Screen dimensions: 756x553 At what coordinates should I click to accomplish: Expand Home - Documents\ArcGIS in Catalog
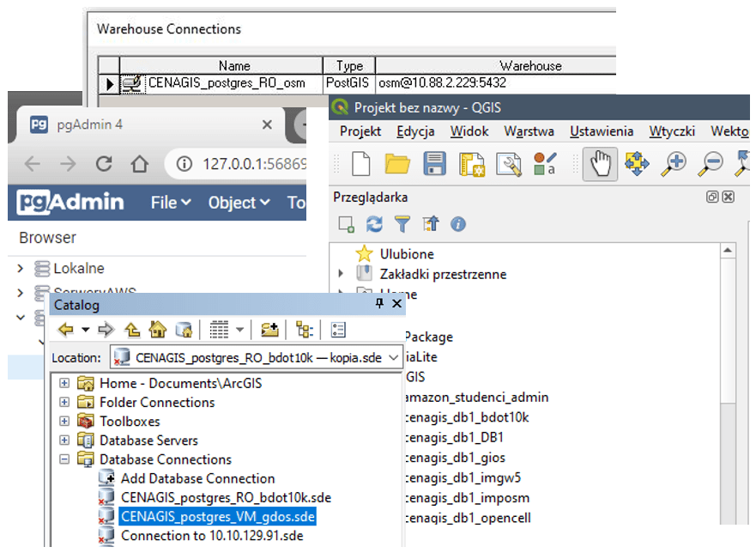64,383
